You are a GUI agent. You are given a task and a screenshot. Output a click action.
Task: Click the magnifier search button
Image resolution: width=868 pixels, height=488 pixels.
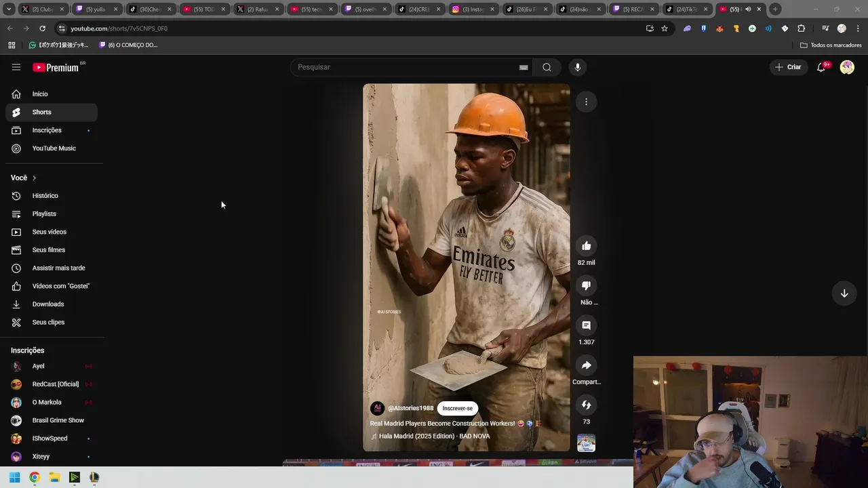[547, 67]
